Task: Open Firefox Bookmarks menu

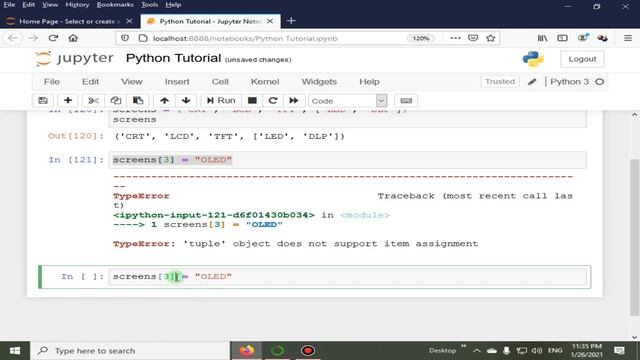Action: tap(115, 5)
